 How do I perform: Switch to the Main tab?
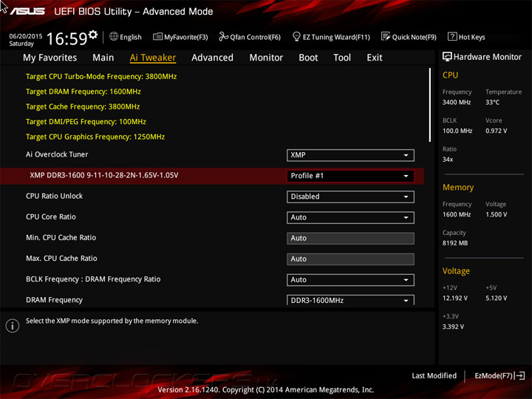[x=103, y=58]
